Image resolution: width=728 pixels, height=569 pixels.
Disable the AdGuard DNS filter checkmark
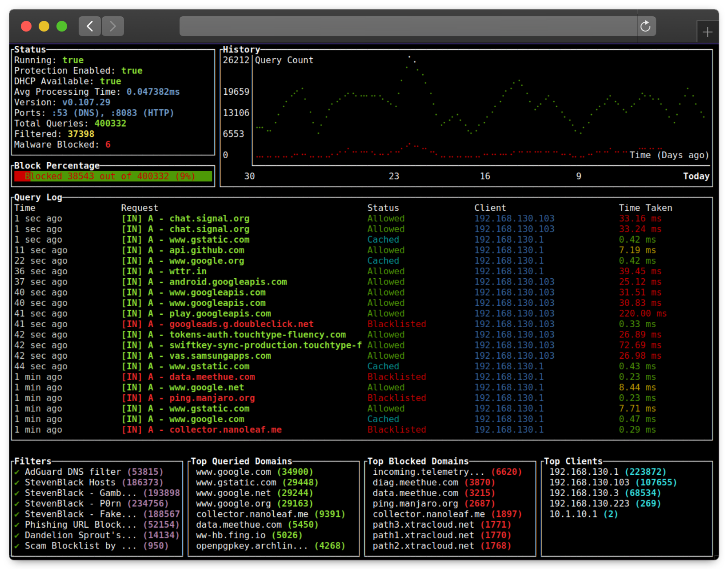pos(16,472)
